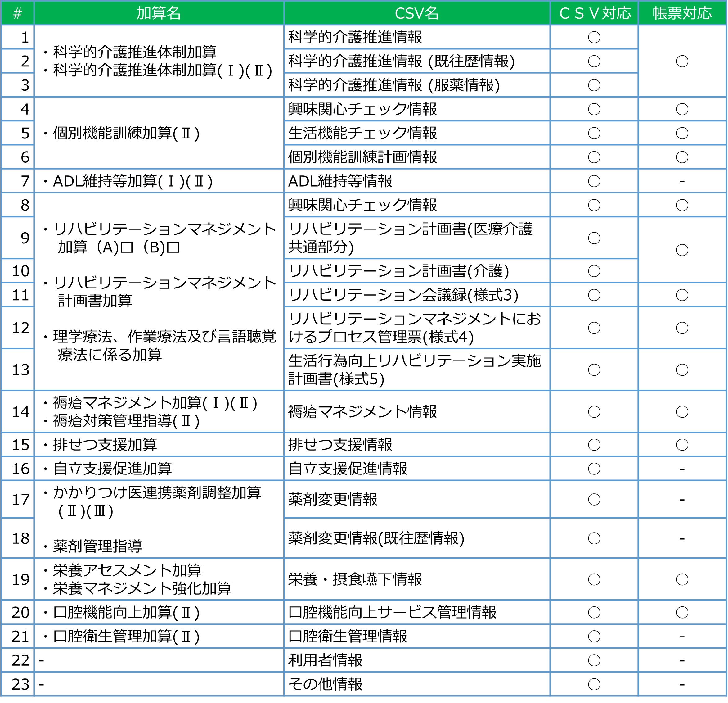Select the その他情報 cell
Image resolution: width=728 pixels, height=703 pixels.
pos(417,684)
